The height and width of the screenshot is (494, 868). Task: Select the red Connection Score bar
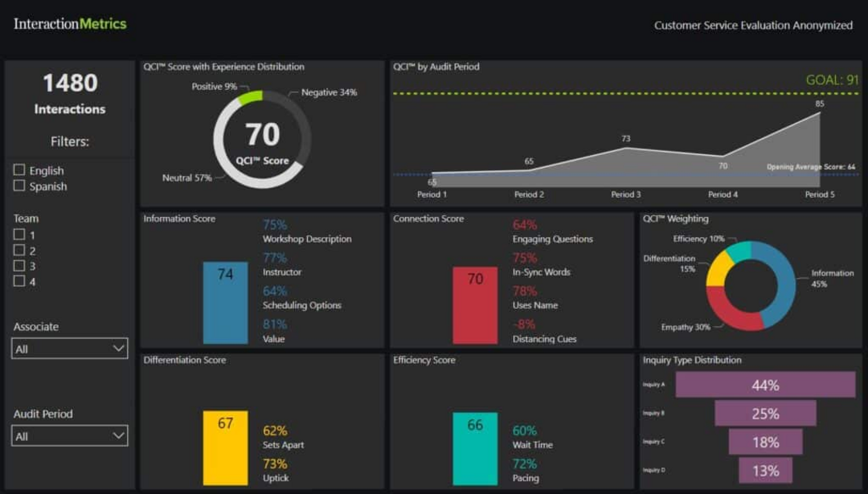coord(475,305)
